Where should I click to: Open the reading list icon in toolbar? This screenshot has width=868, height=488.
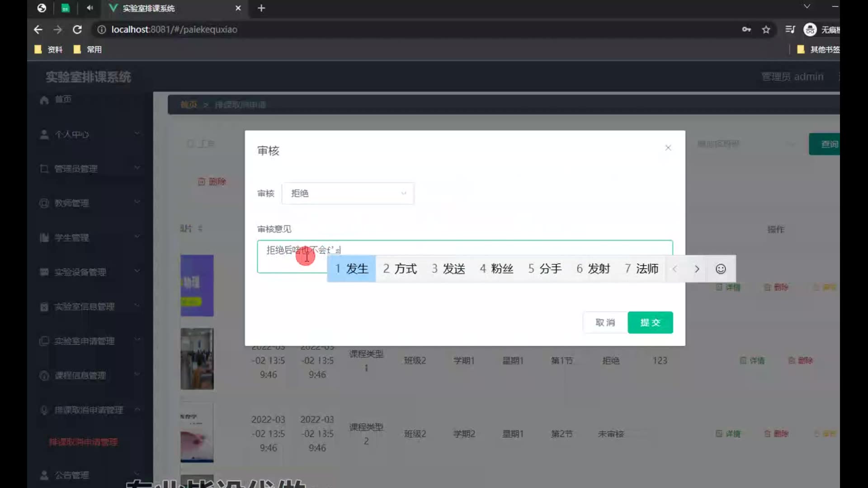790,30
